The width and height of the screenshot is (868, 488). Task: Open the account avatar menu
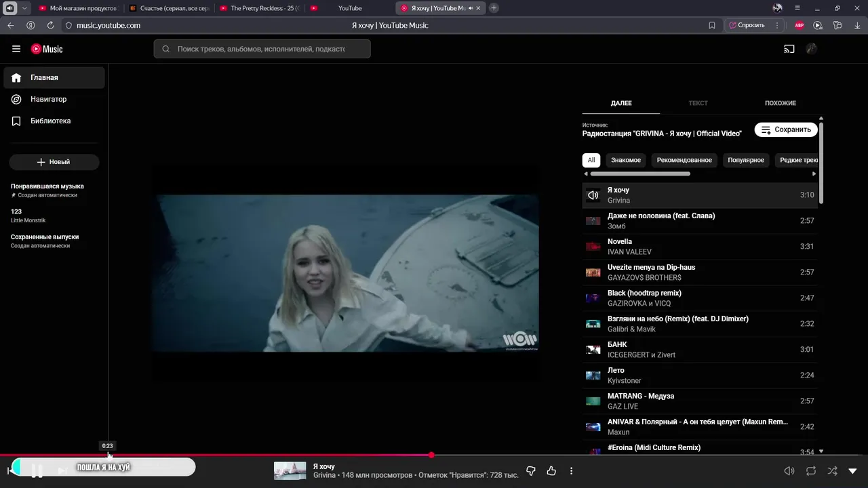812,49
